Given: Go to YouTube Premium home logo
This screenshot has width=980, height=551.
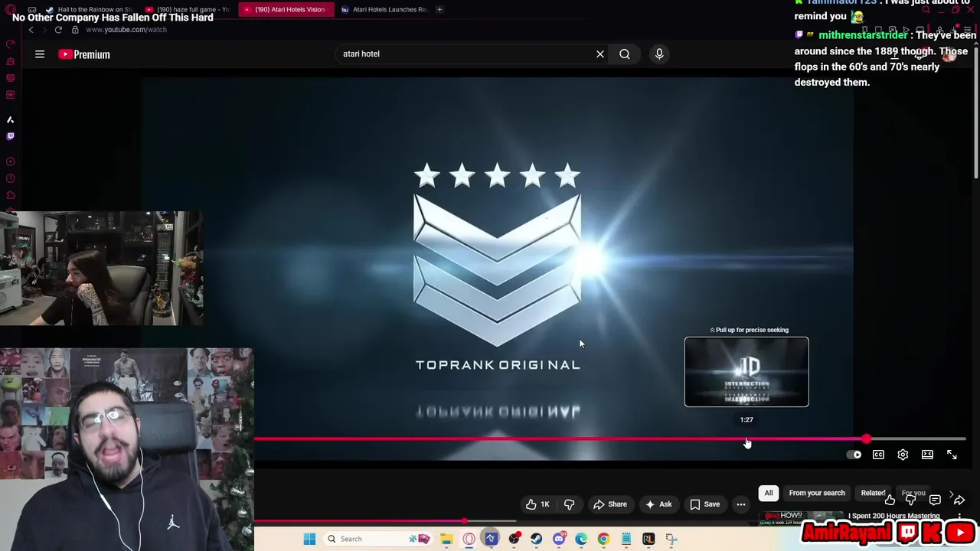Looking at the screenshot, I should pyautogui.click(x=84, y=54).
